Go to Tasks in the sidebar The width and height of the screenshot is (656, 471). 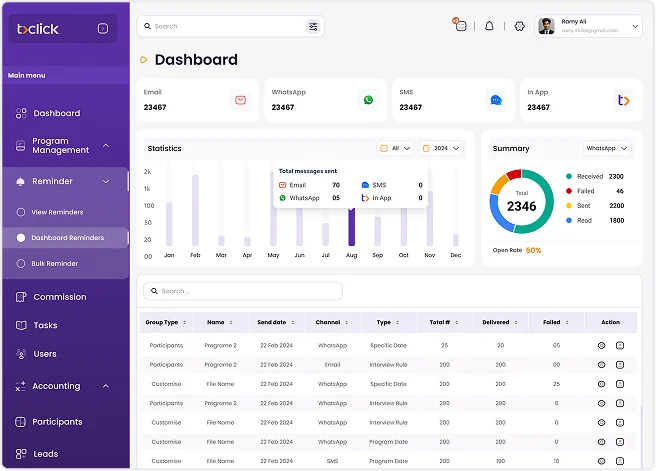[x=45, y=325]
